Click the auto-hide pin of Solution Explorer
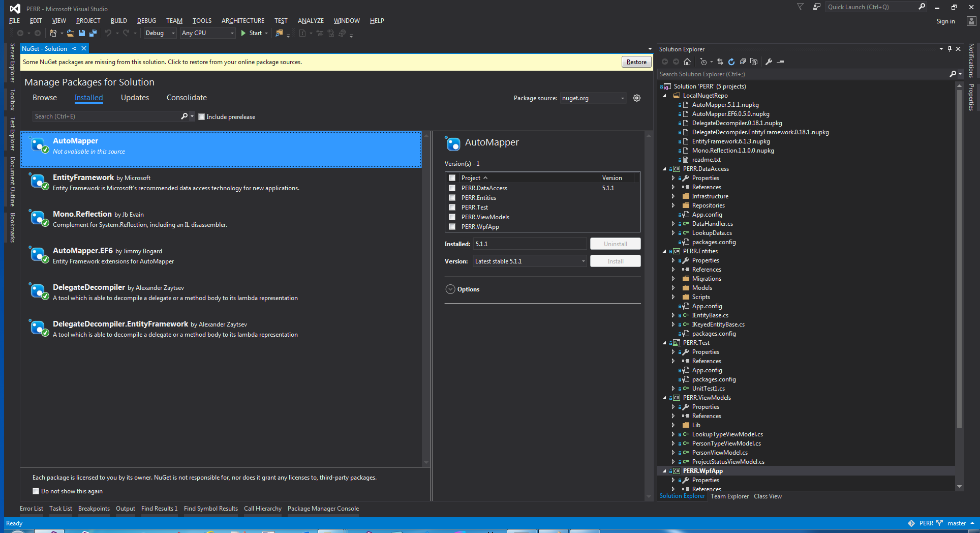This screenshot has width=980, height=533. (x=950, y=49)
